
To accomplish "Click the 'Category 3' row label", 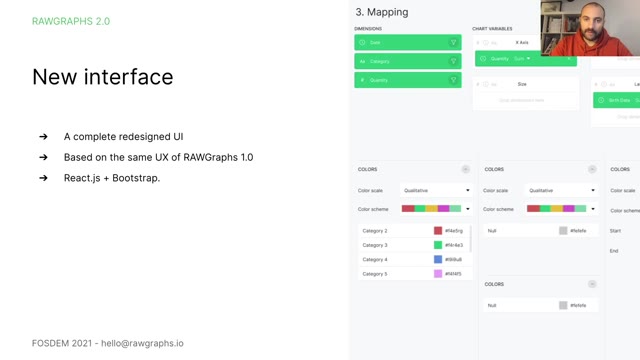I will click(x=375, y=245).
